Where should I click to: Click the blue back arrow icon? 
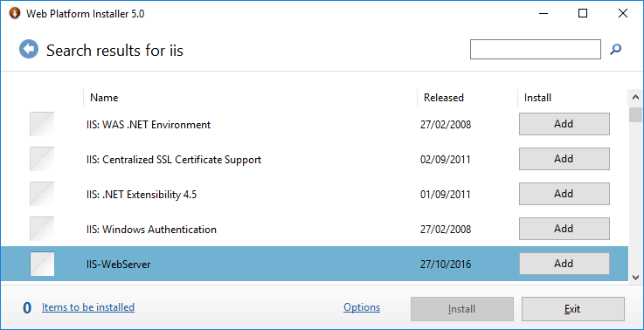pos(29,50)
